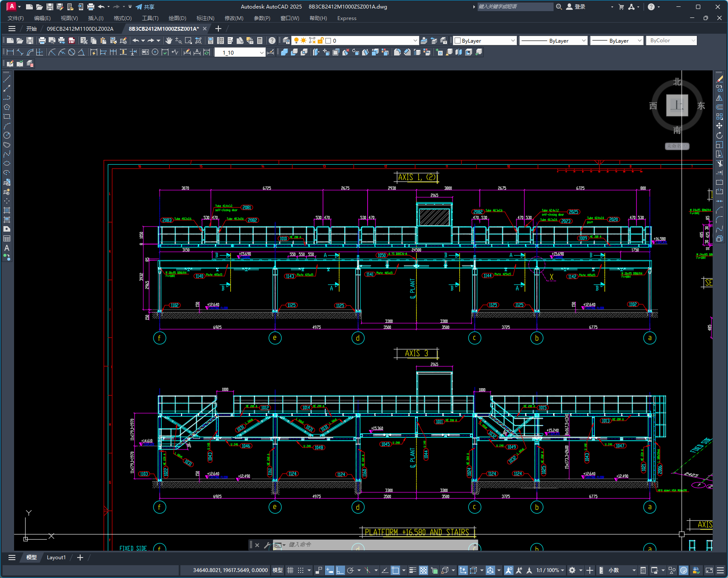This screenshot has height=578, width=728.
Task: Toggle ortho mode in status bar
Action: [340, 570]
